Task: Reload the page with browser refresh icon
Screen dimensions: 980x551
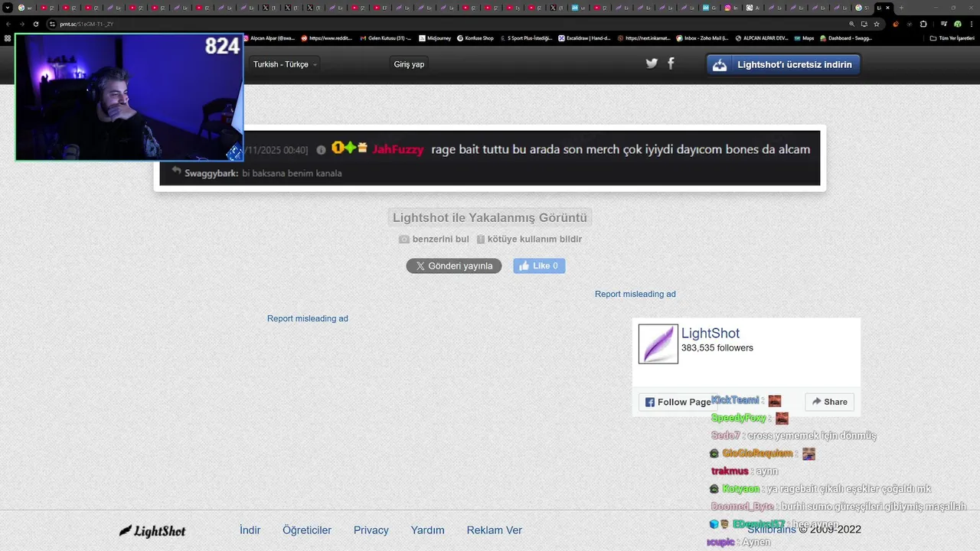Action: [x=36, y=24]
